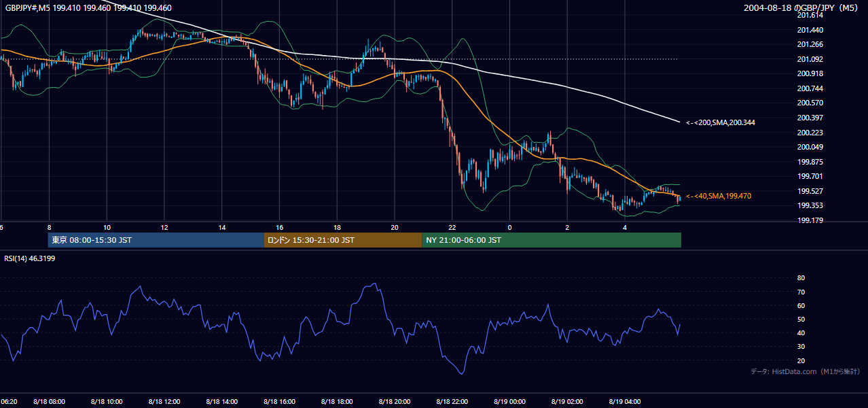Open the データ: HistData.com source credit

coord(805,371)
